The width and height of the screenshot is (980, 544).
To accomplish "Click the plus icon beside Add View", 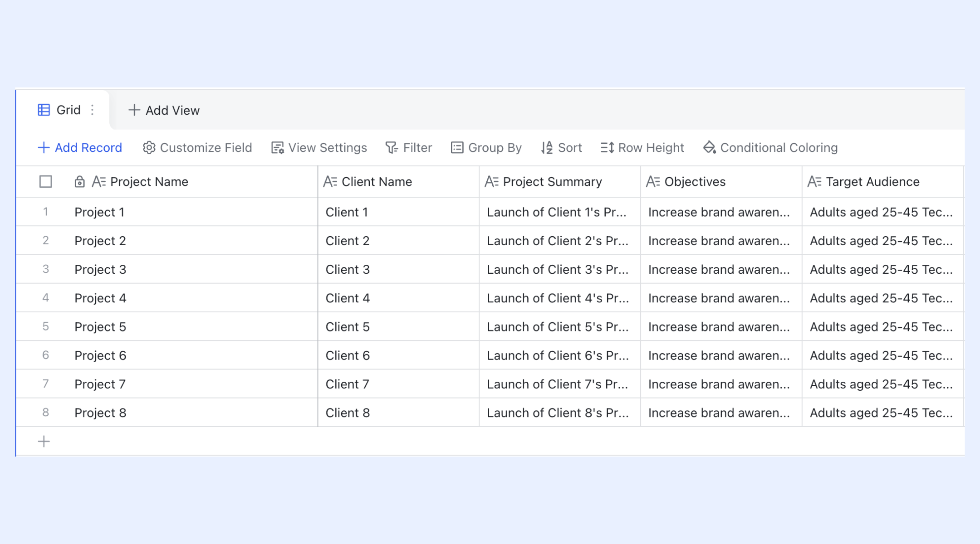I will point(134,110).
